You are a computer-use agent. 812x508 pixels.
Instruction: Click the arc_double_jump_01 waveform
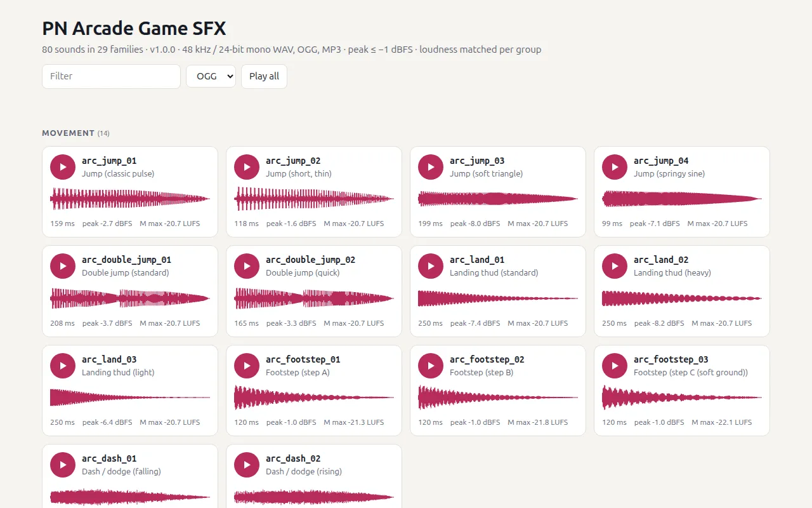point(130,298)
